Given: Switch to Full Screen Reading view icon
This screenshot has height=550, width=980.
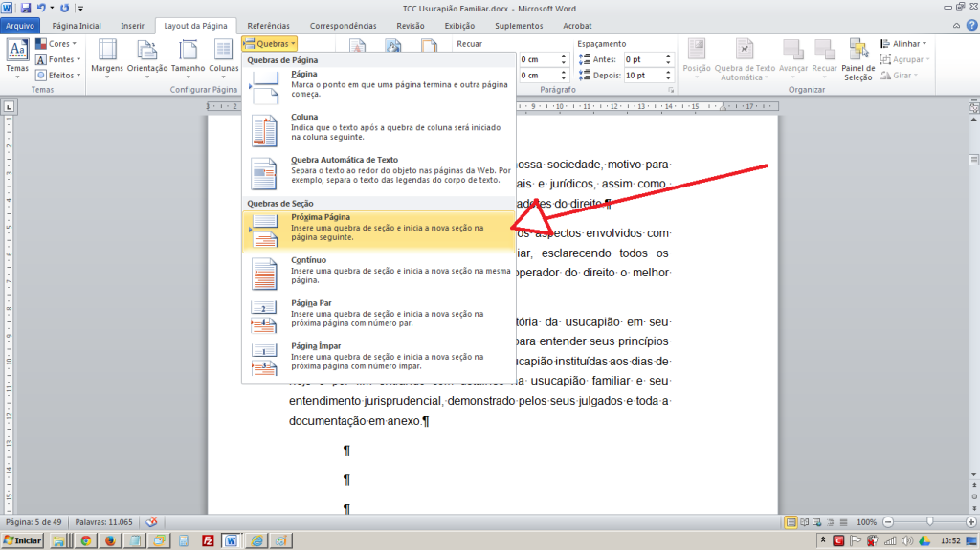Looking at the screenshot, I should point(804,522).
